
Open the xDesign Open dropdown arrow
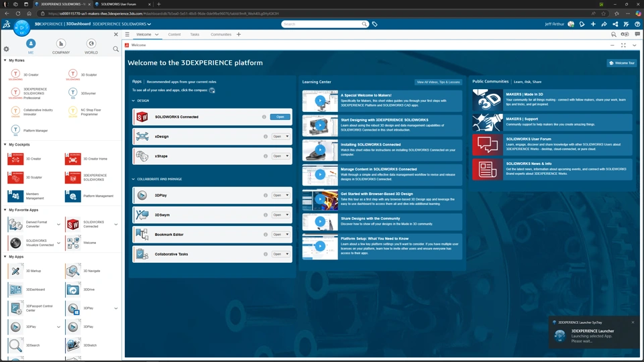point(287,136)
